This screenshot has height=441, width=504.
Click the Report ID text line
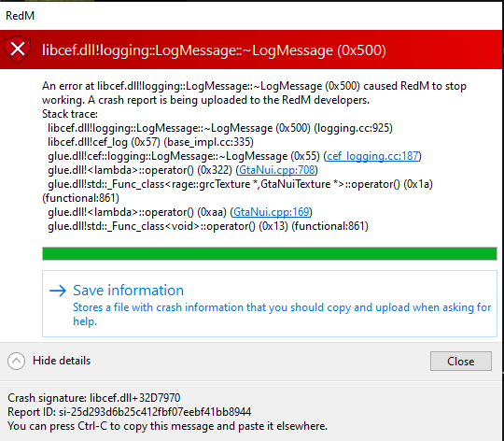coord(129,412)
